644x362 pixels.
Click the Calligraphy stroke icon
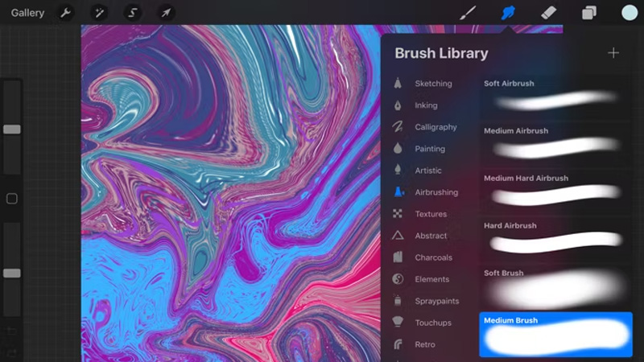[398, 127]
